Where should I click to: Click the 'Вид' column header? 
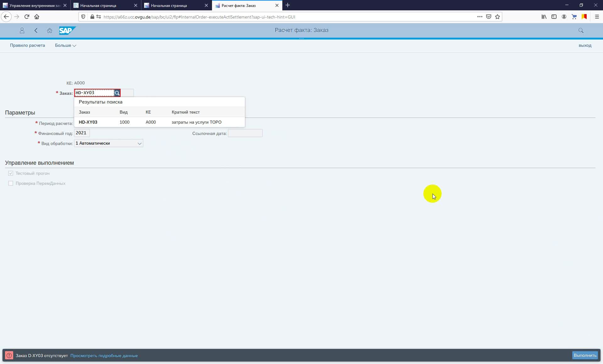(123, 112)
